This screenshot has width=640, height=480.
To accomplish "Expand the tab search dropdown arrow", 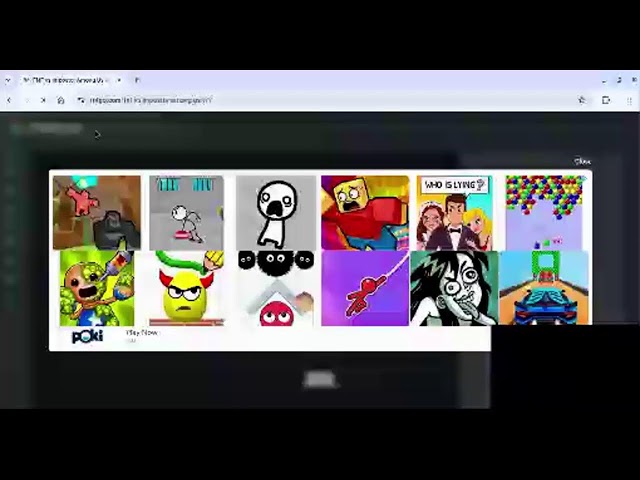I will click(x=8, y=80).
